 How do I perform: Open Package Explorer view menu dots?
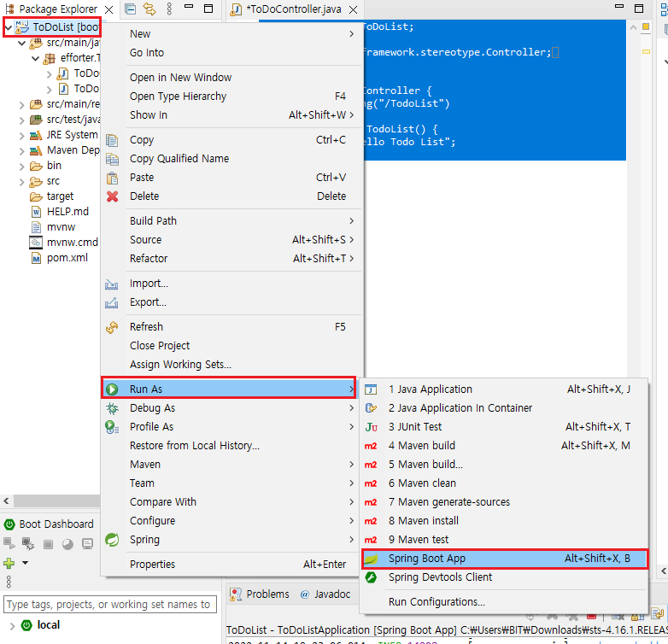pyautogui.click(x=169, y=9)
